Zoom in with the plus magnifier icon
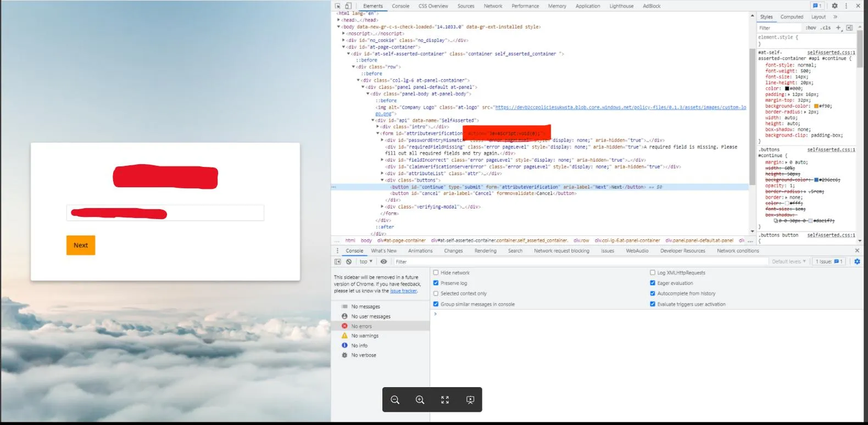868x425 pixels. 420,400
